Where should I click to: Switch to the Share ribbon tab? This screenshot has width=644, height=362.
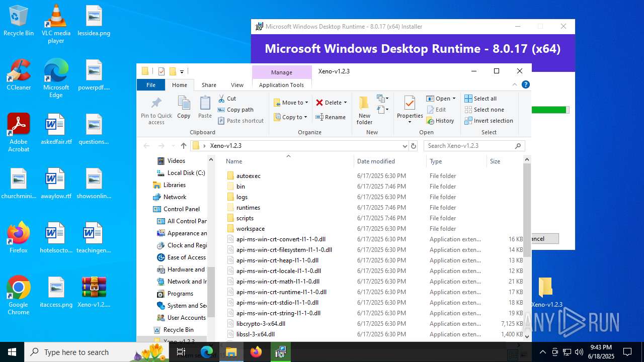[x=209, y=85]
